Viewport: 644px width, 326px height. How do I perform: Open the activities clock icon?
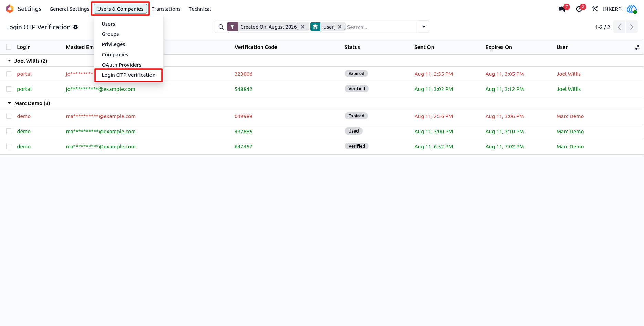coord(579,9)
